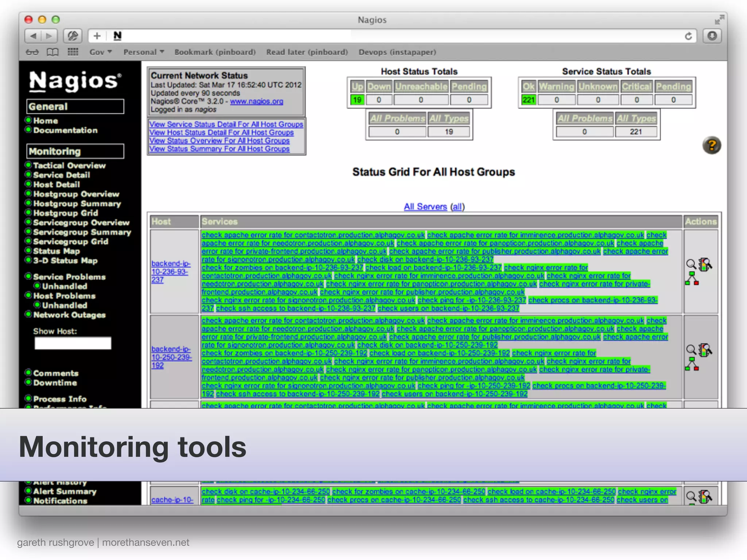Open Hostgroup Summary in sidebar
The width and height of the screenshot is (747, 560).
pos(77,203)
